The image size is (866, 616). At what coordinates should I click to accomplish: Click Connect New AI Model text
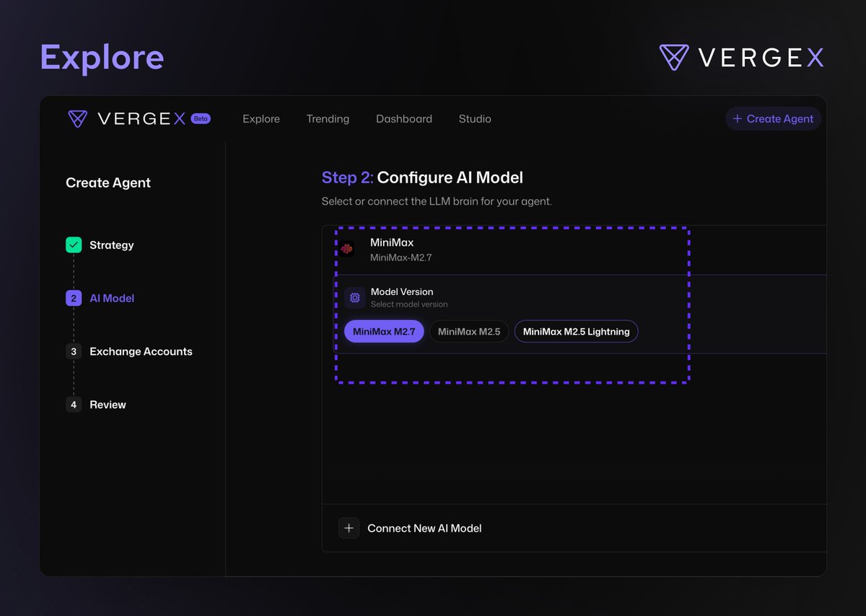point(424,529)
